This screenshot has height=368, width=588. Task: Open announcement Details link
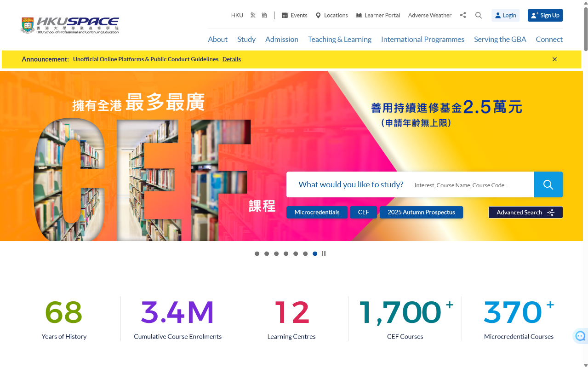pos(231,59)
